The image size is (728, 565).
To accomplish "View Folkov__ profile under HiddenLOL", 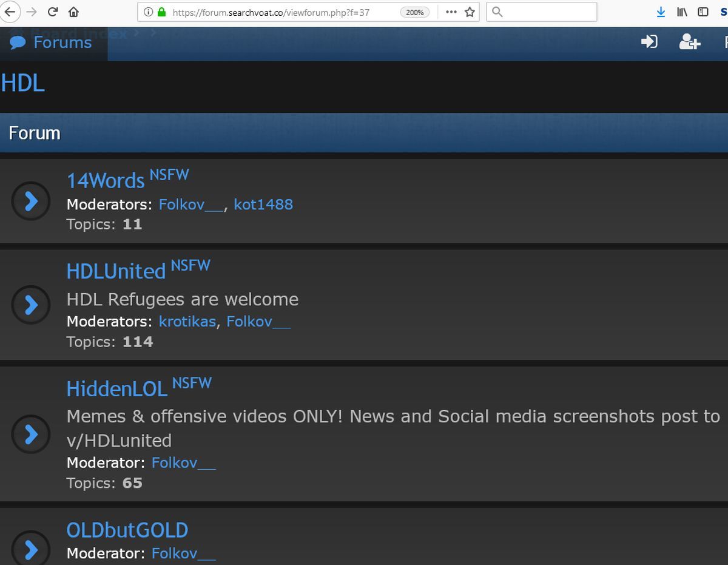I will point(184,462).
